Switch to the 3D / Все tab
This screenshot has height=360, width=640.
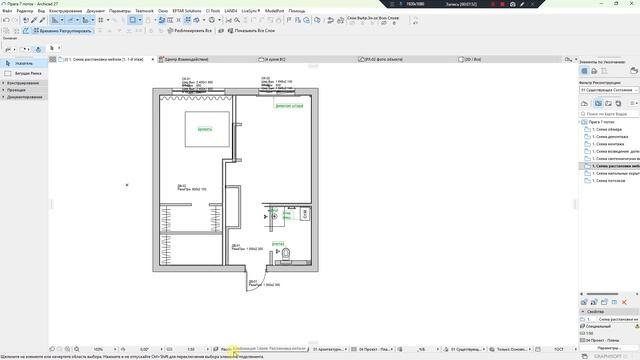[469, 60]
